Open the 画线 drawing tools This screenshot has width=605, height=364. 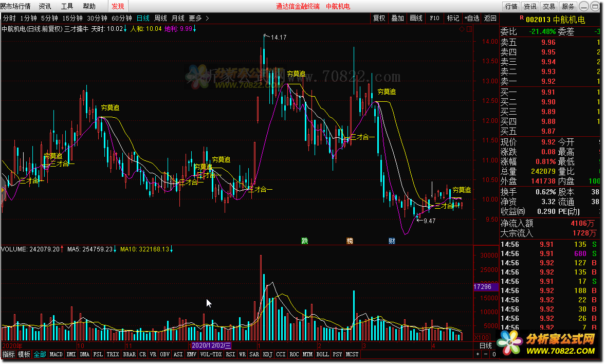(416, 18)
